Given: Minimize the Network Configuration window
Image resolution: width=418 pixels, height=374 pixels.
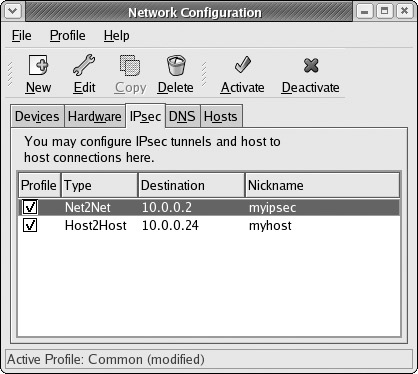Looking at the screenshot, I should tap(365, 11).
